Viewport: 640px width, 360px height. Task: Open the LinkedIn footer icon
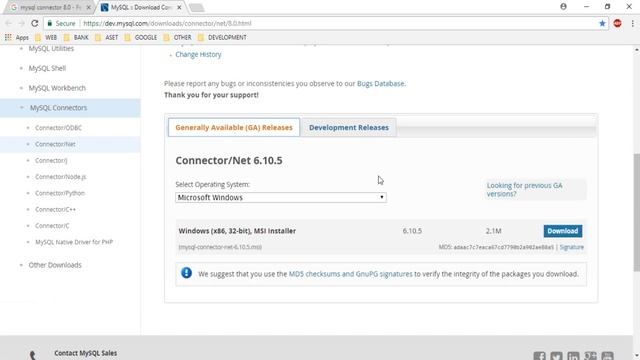click(573, 356)
